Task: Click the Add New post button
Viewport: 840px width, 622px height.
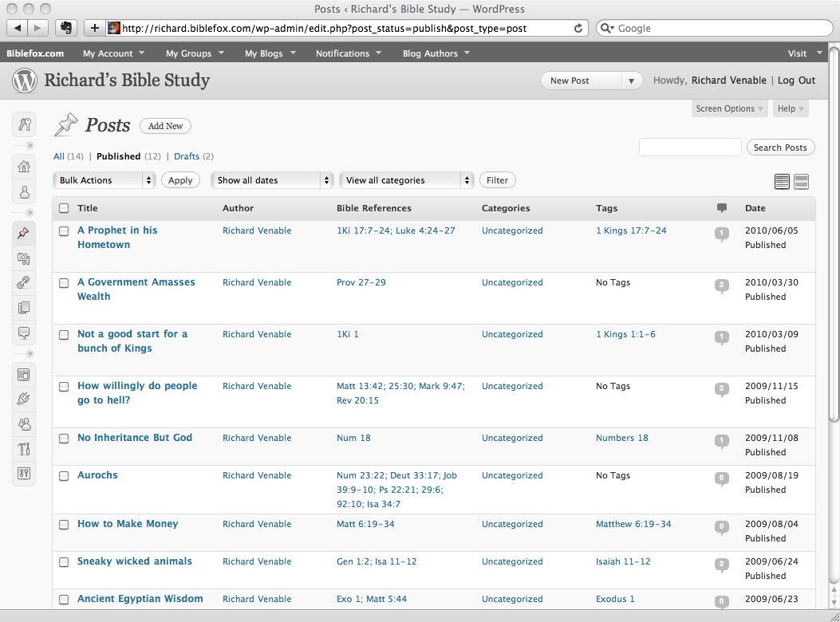Action: coord(166,126)
